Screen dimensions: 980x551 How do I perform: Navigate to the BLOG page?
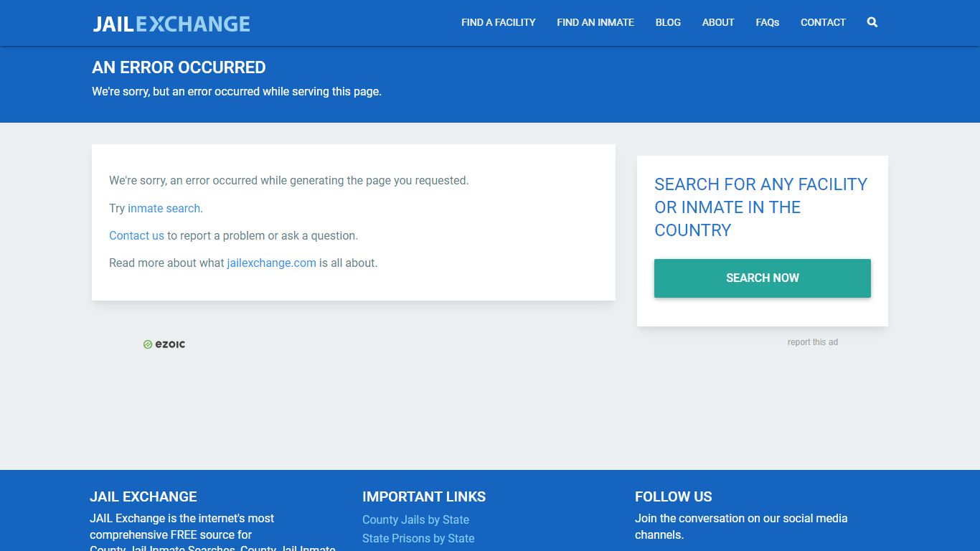coord(668,22)
